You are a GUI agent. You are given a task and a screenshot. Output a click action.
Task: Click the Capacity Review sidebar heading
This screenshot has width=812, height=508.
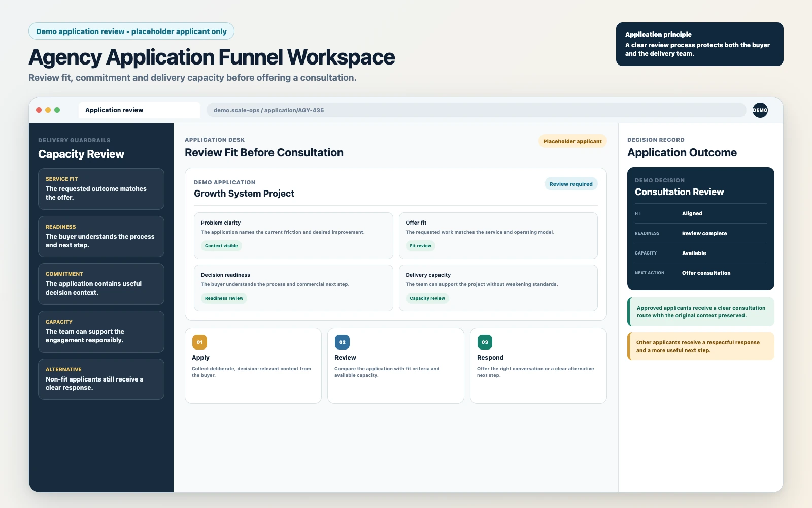81,154
